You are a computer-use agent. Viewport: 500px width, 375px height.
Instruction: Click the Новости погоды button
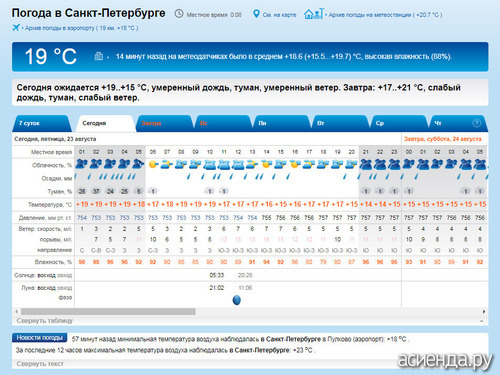coord(40,338)
